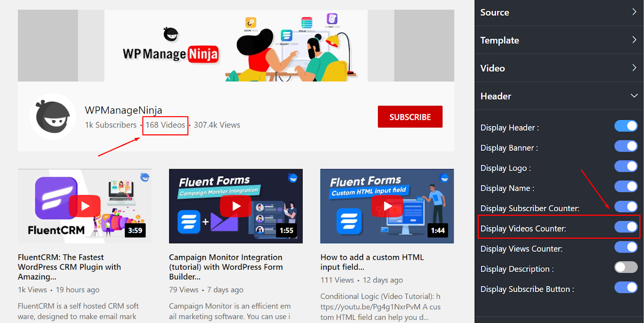The height and width of the screenshot is (323, 644).
Task: Click the 1:55 duration badge on Campaign Monitor thumbnail
Action: tap(287, 230)
